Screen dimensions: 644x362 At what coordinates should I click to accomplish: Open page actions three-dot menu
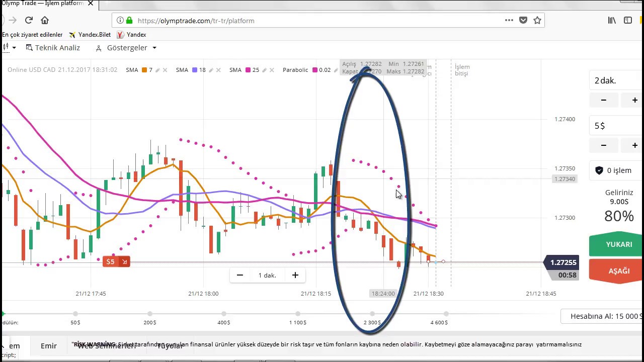(x=509, y=20)
